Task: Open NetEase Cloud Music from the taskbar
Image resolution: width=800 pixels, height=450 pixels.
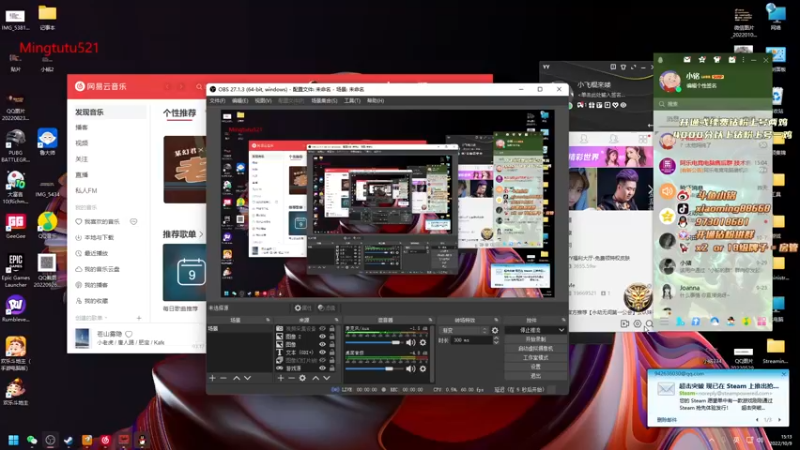Action: [106, 440]
